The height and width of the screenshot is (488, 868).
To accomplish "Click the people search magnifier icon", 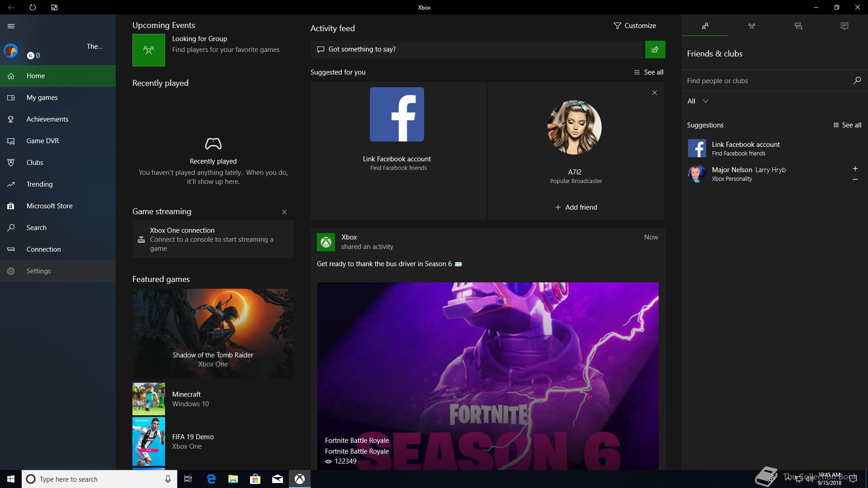I will (x=857, y=80).
